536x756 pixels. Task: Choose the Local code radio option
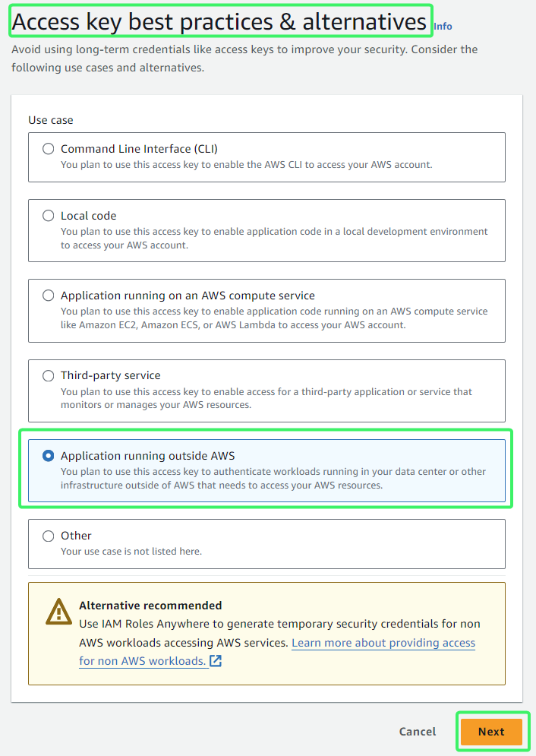click(48, 216)
